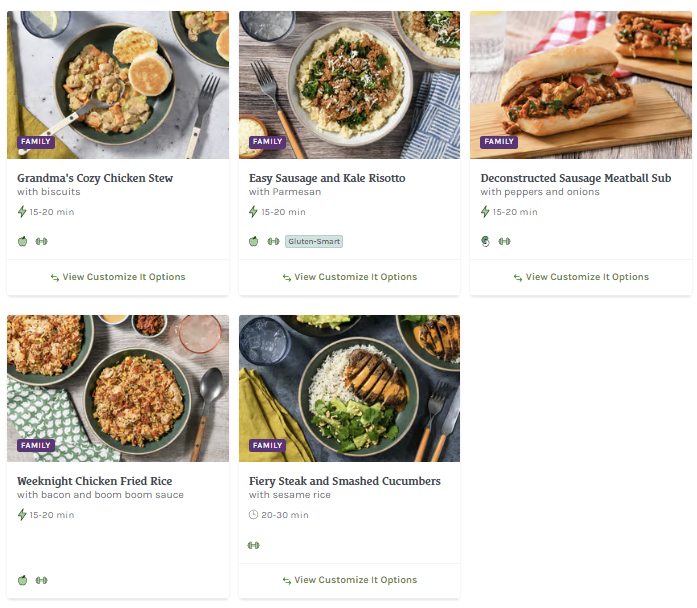View Customize It options for Fiery Steak
697x608 pixels.
tap(349, 580)
